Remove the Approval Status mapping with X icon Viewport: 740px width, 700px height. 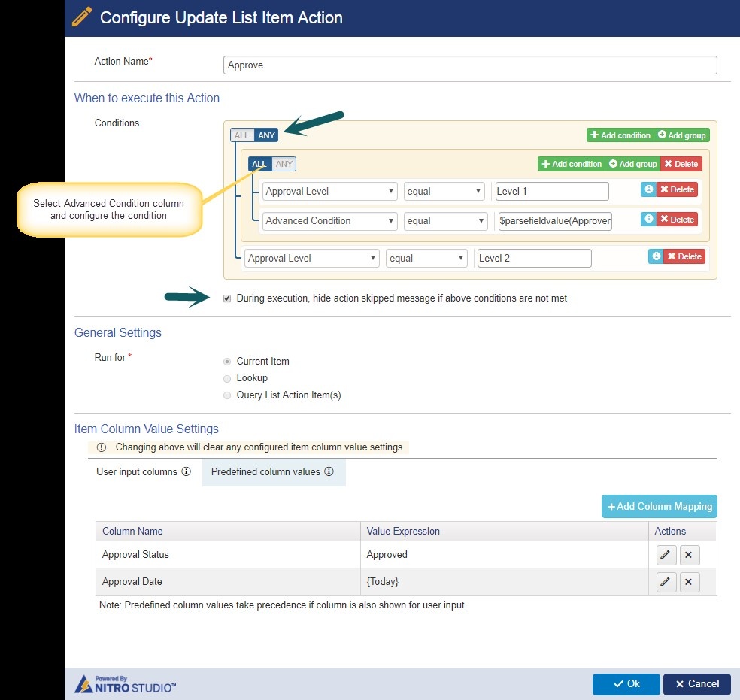pyautogui.click(x=690, y=556)
